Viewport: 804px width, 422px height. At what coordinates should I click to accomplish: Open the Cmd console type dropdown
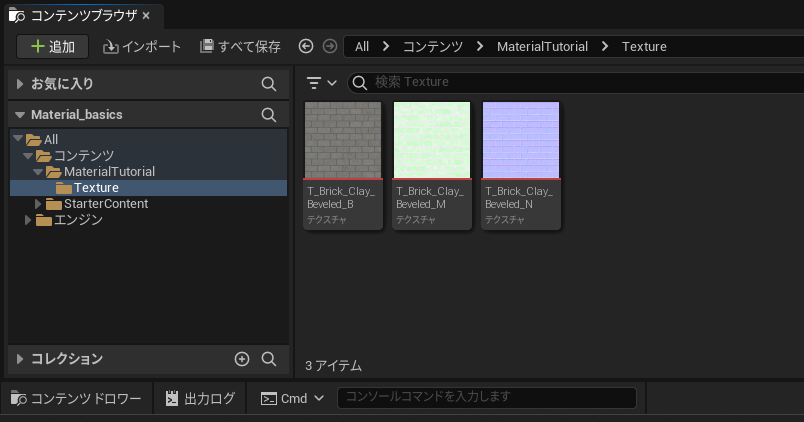tap(293, 398)
